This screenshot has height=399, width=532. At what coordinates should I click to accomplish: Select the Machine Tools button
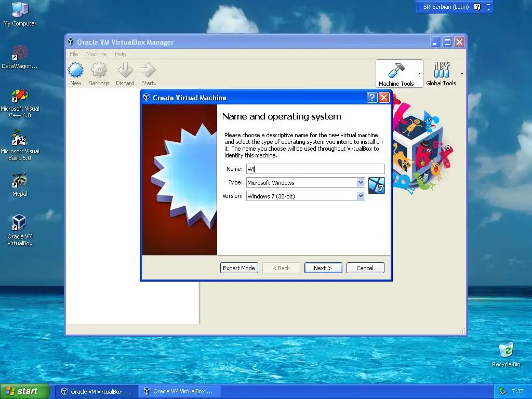pos(396,74)
